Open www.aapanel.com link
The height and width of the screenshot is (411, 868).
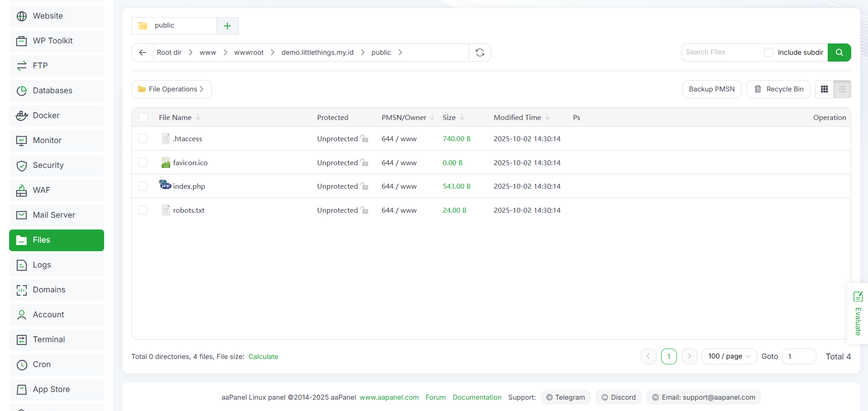coord(389,397)
